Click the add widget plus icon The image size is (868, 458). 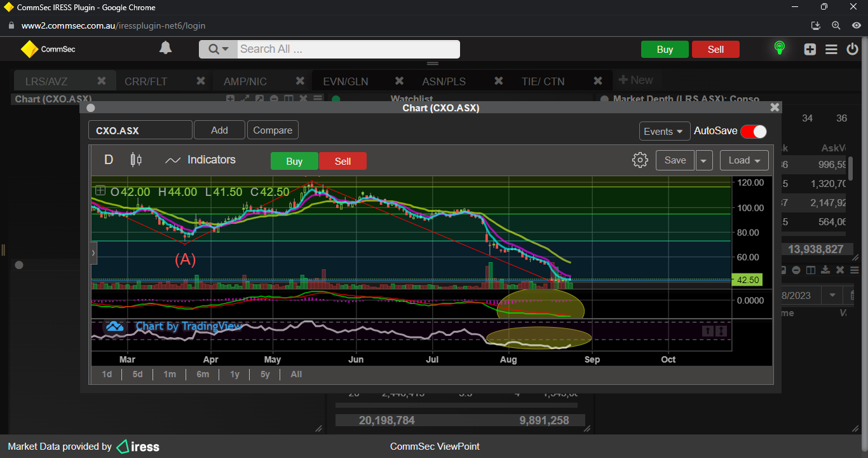click(x=810, y=49)
